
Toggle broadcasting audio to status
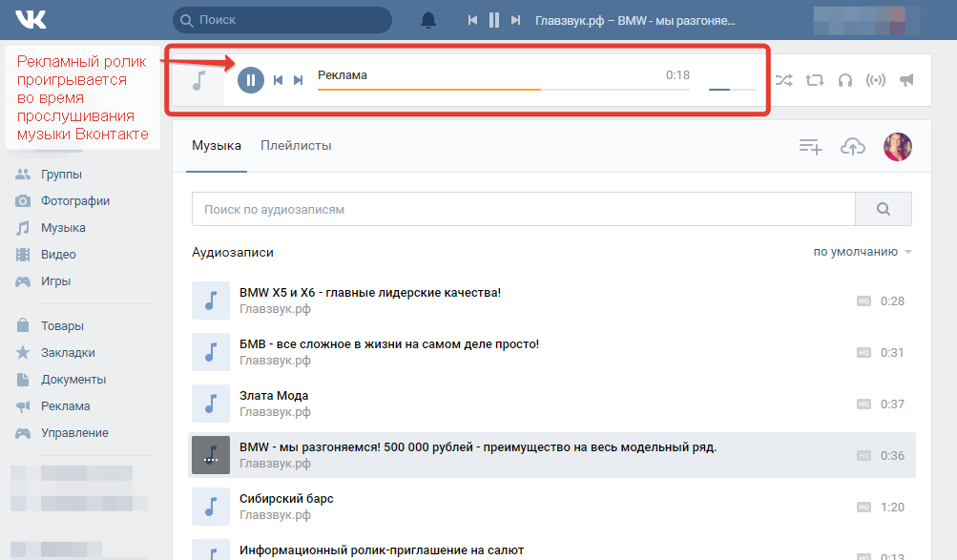click(x=876, y=80)
